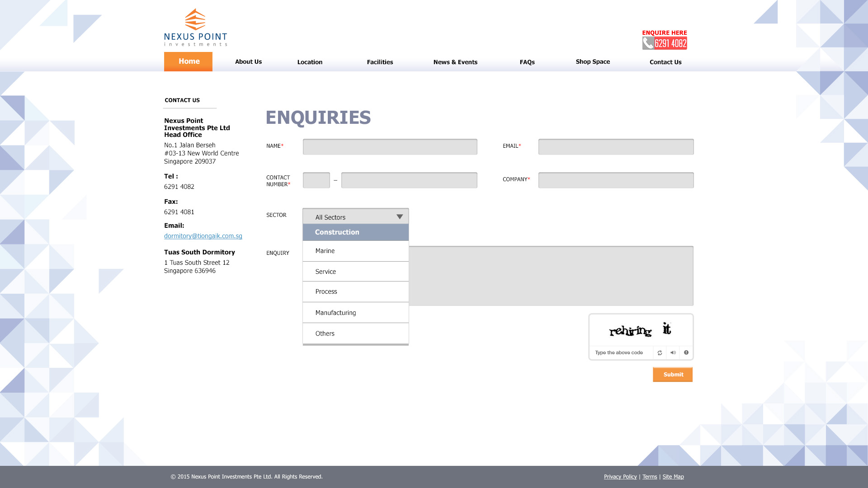Navigate to the FAQs section
Image resolution: width=868 pixels, height=488 pixels.
coord(527,62)
